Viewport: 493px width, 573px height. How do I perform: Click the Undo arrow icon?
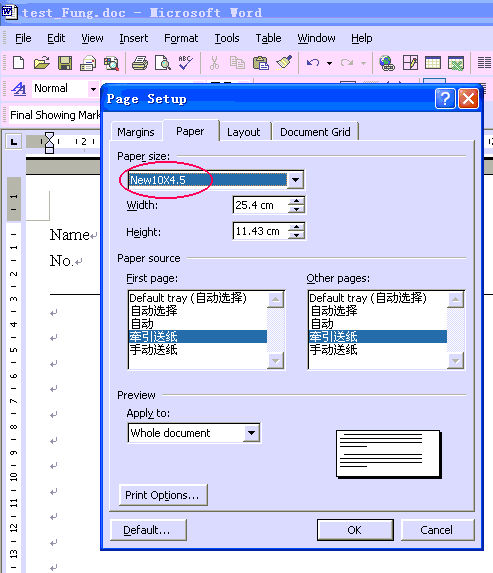tap(313, 63)
